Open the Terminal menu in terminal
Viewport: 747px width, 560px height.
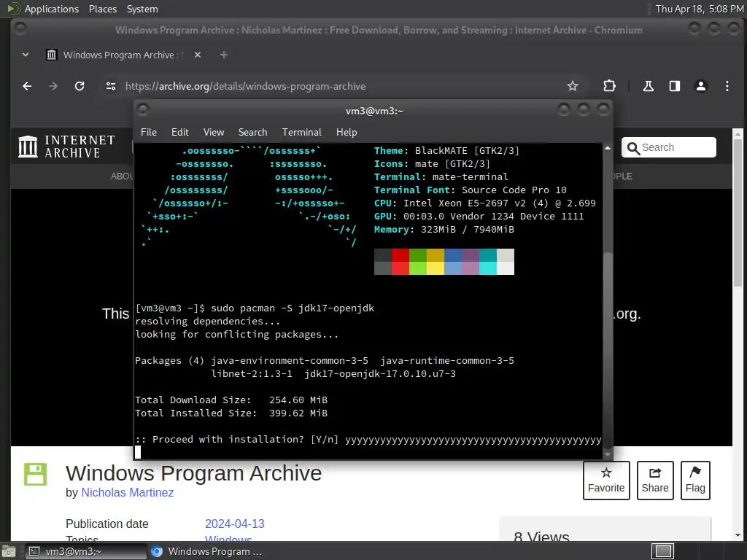(301, 133)
